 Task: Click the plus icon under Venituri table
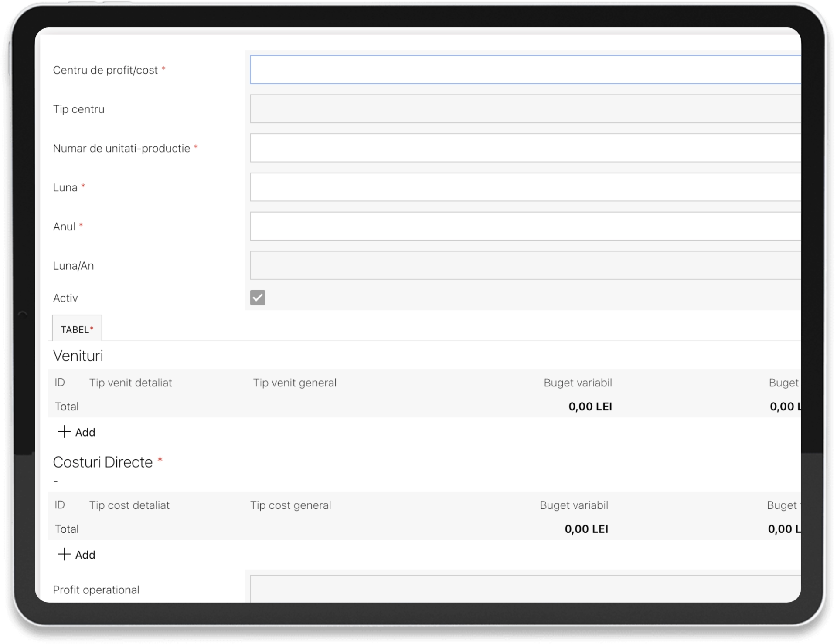64,432
